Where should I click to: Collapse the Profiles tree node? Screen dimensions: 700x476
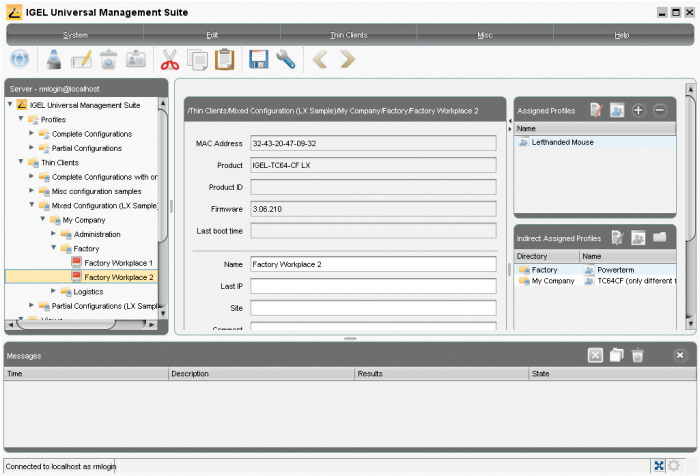[21, 119]
